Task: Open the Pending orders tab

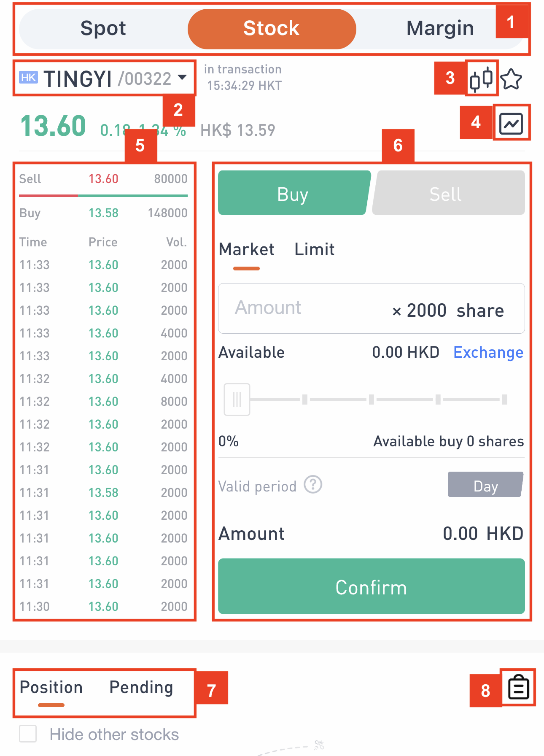Action: click(141, 688)
